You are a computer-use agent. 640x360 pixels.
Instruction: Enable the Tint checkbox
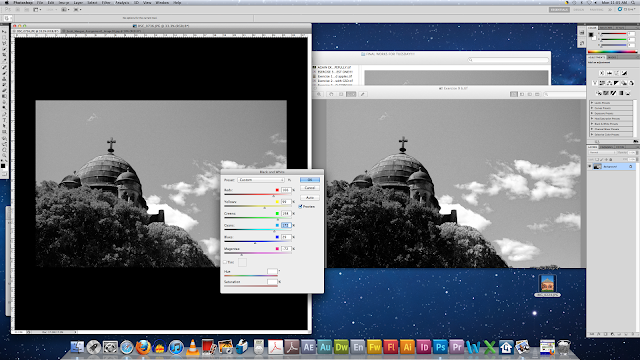(225, 262)
